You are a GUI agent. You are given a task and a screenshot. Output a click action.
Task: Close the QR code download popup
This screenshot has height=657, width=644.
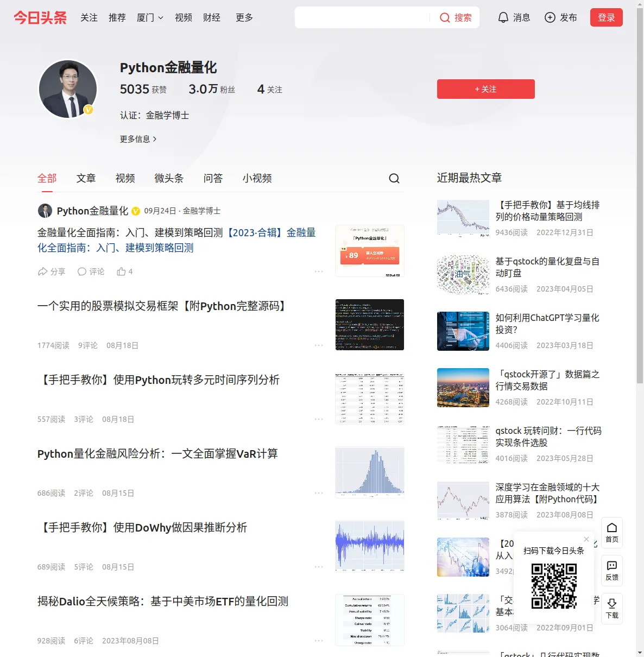(586, 539)
